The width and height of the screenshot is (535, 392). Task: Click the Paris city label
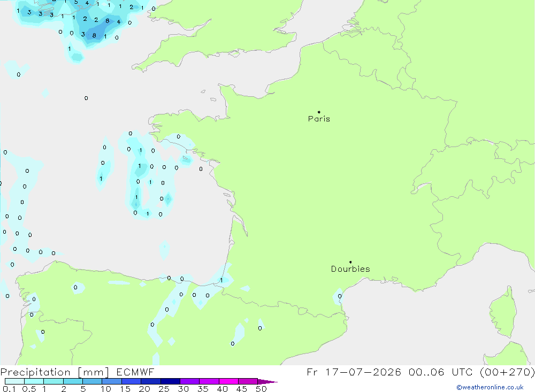[x=319, y=119]
